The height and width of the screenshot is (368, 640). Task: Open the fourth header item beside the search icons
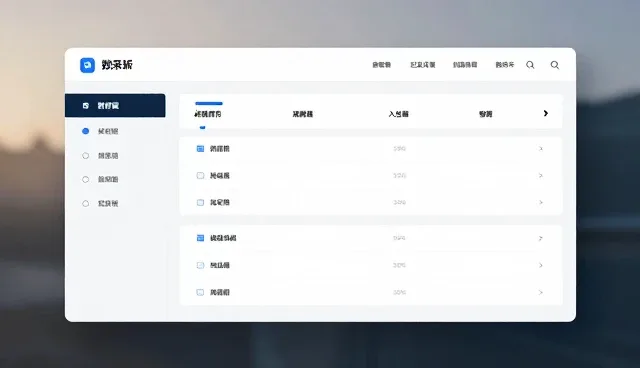tap(505, 65)
